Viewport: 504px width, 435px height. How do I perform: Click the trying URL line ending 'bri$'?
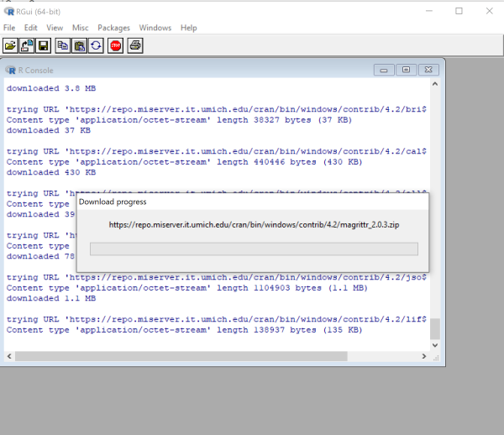click(217, 109)
